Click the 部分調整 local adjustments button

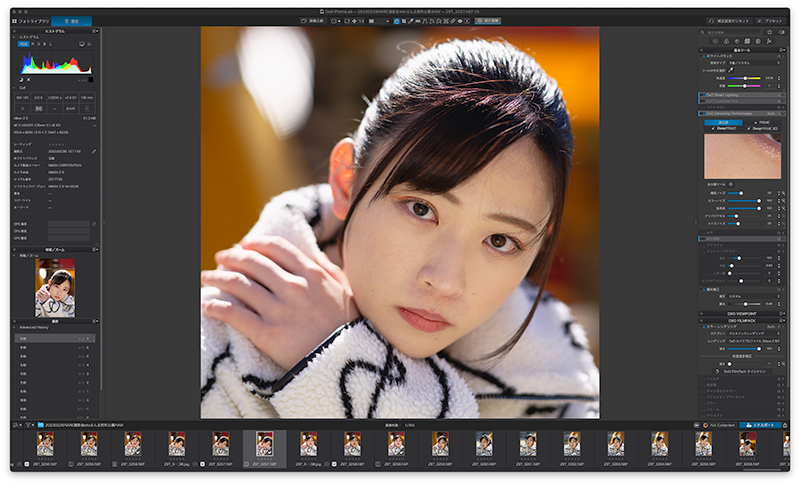coord(488,21)
